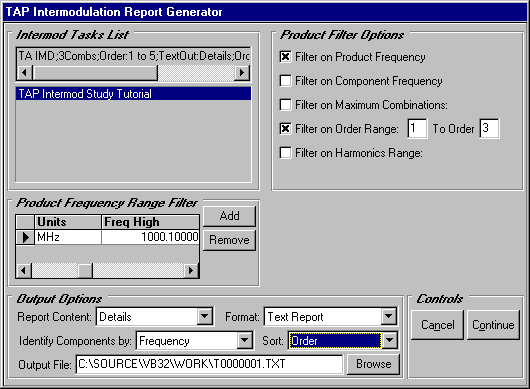The width and height of the screenshot is (530, 389).
Task: Click the TA IMD task description text
Action: pos(134,56)
